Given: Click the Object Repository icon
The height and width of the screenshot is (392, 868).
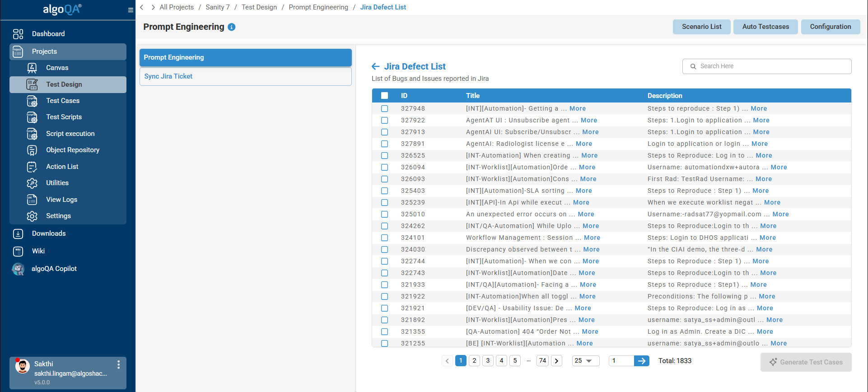Looking at the screenshot, I should point(32,150).
